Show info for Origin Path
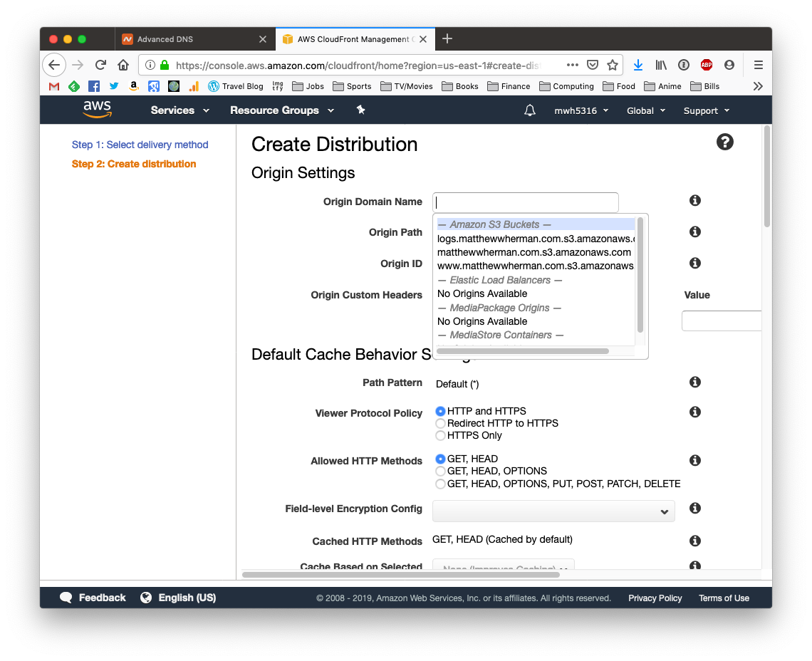 695,231
